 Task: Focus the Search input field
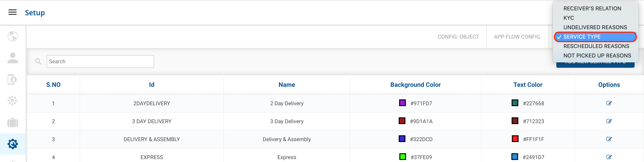[x=100, y=61]
